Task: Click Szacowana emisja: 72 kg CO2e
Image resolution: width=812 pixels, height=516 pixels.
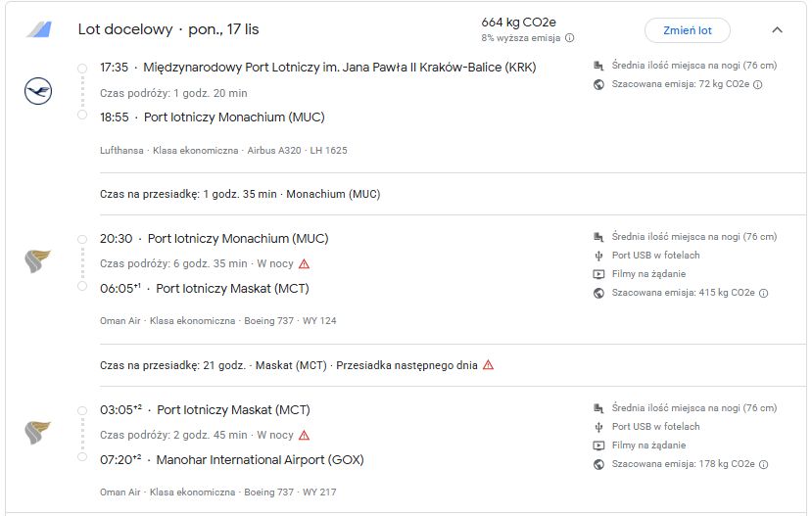Action: 681,84
